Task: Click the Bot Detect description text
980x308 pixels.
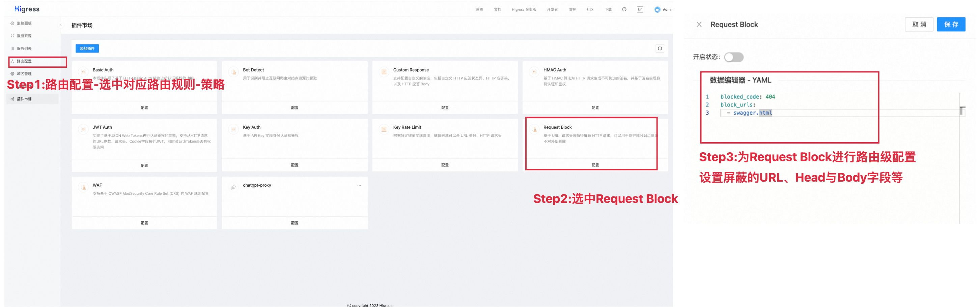Action: pyautogui.click(x=280, y=78)
